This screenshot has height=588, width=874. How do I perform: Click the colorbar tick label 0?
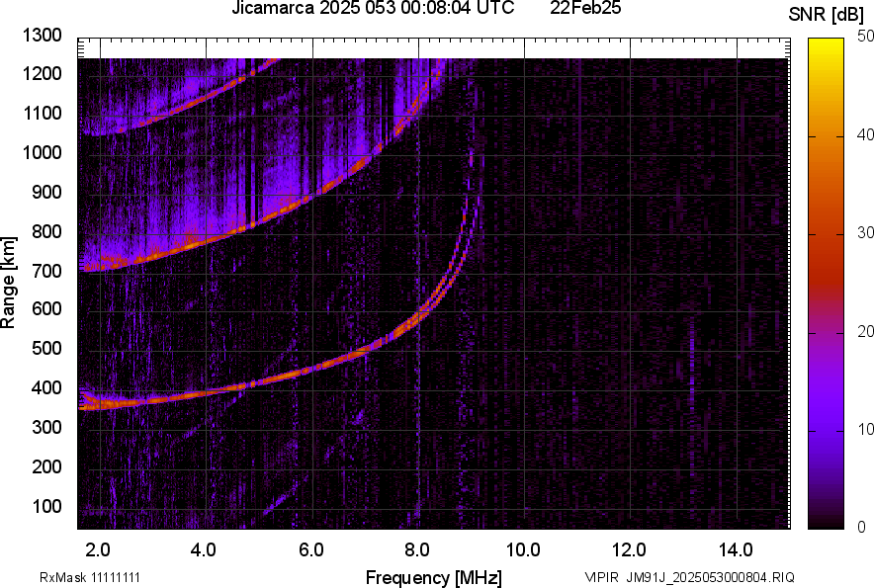point(862,527)
